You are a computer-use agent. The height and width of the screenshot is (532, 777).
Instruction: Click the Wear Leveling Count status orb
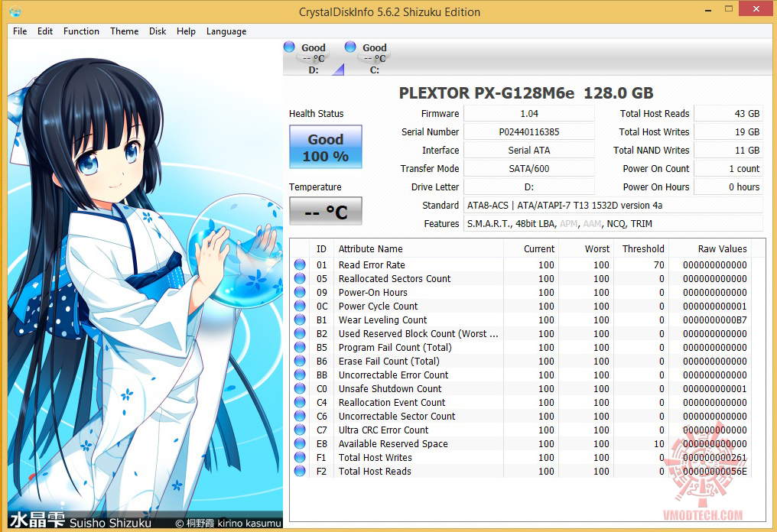[300, 320]
